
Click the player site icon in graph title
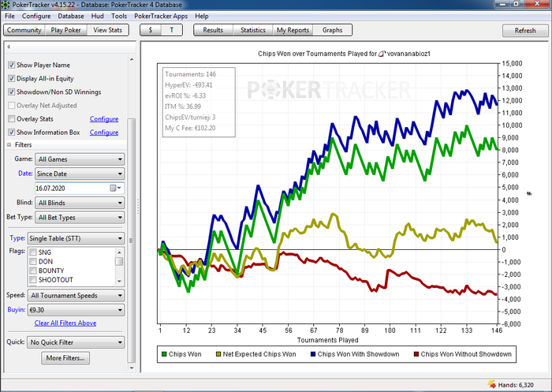point(382,54)
